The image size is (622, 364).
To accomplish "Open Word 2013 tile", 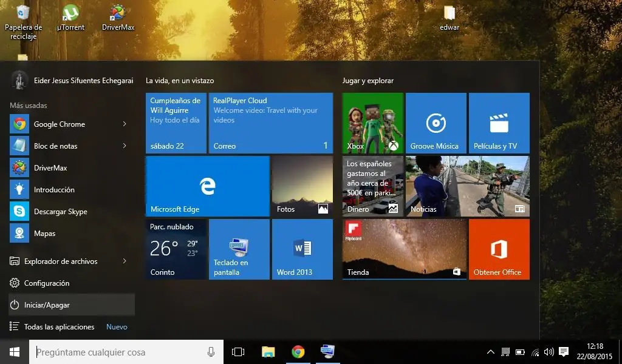I will 302,249.
